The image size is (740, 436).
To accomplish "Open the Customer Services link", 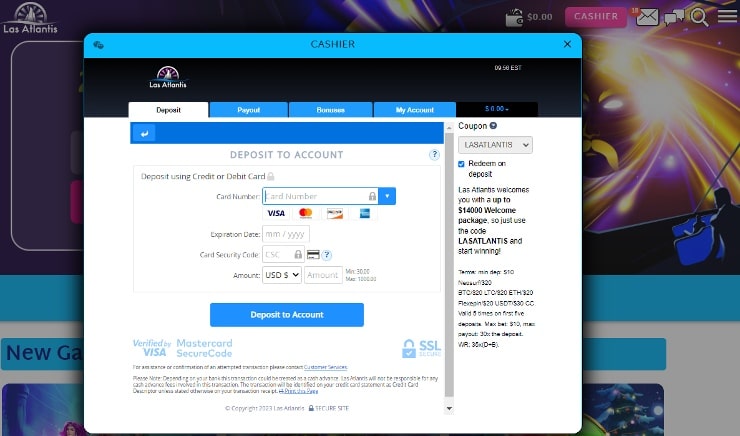I will pyautogui.click(x=326, y=367).
